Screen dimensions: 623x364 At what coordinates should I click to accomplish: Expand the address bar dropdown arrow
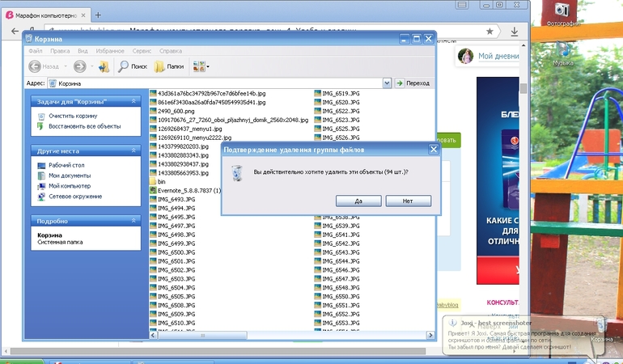pyautogui.click(x=387, y=83)
